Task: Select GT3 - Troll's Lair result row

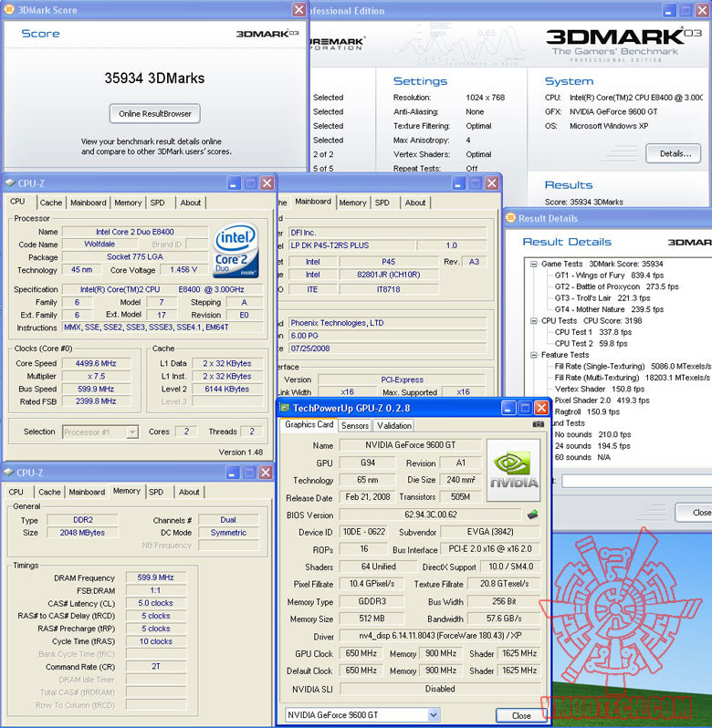Action: coord(602,298)
